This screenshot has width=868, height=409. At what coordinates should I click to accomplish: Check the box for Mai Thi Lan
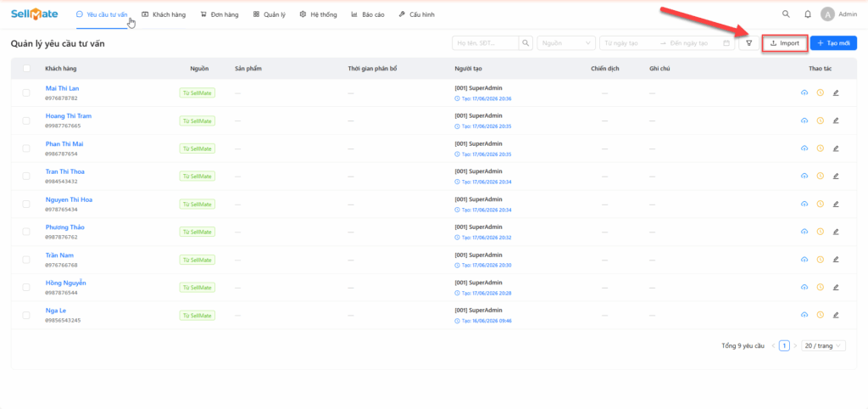[x=26, y=92]
